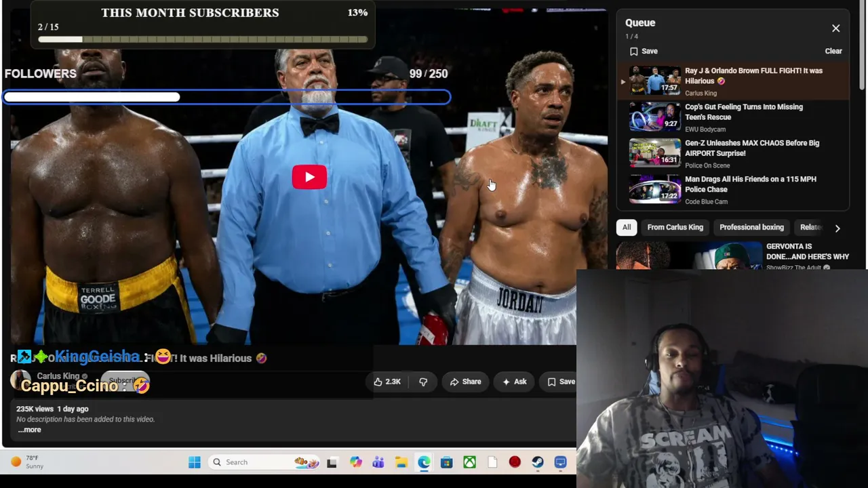Click the EWU Bodycam channel name
This screenshot has height=488, width=868.
(x=705, y=129)
